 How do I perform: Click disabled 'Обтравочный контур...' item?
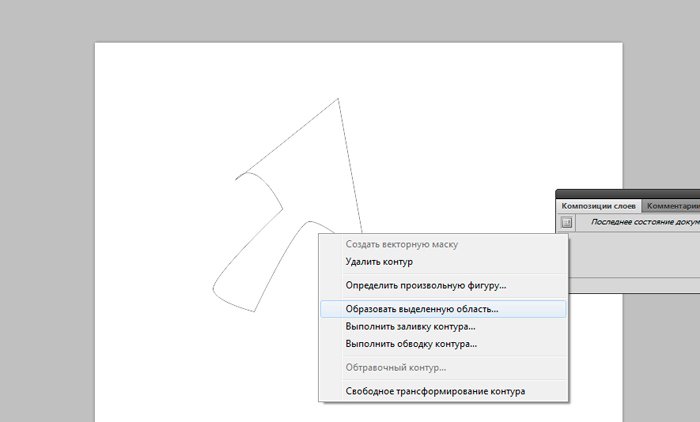click(396, 368)
